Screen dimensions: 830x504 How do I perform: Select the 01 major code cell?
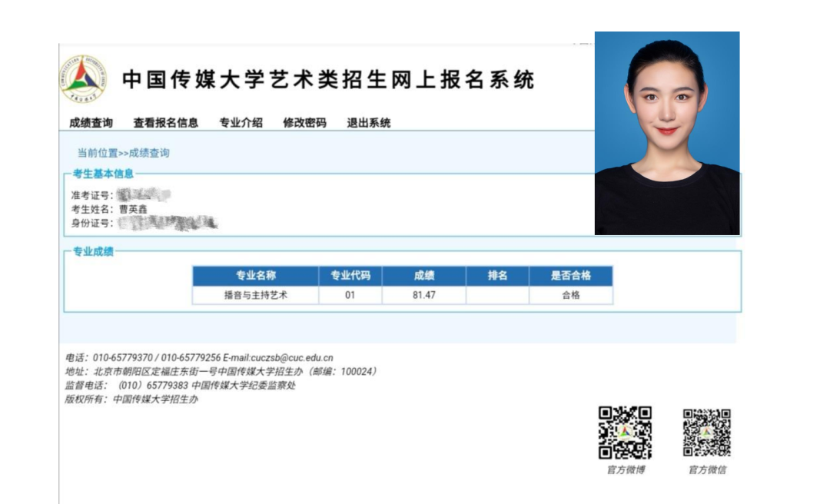(x=350, y=295)
